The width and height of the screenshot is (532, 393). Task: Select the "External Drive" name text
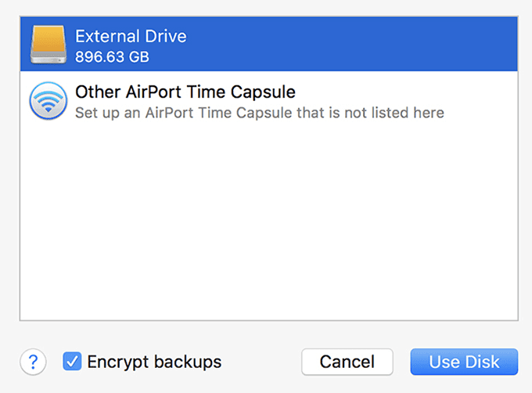point(131,36)
